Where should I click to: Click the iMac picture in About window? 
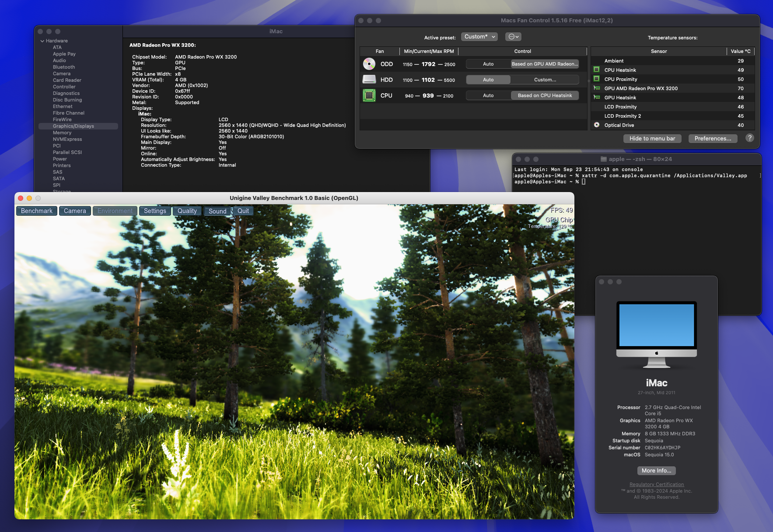tap(656, 335)
